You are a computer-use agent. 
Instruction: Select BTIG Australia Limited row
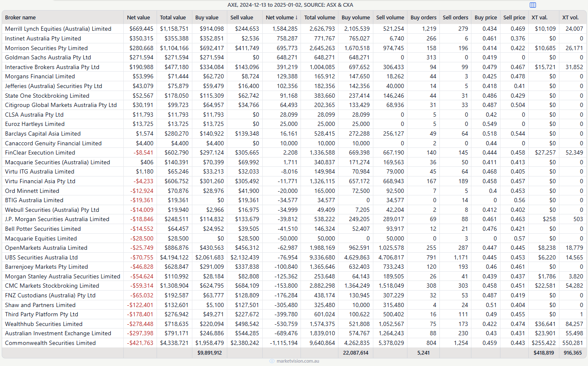tap(294, 200)
